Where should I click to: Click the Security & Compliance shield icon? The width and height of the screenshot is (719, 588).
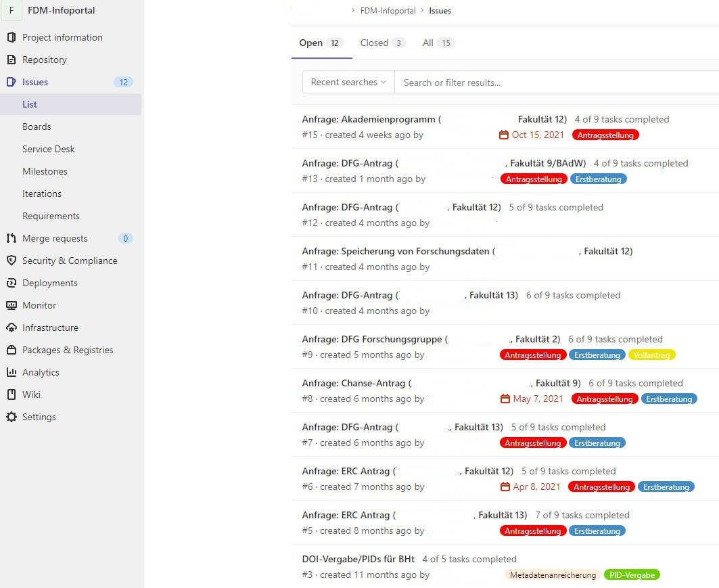pyautogui.click(x=11, y=261)
